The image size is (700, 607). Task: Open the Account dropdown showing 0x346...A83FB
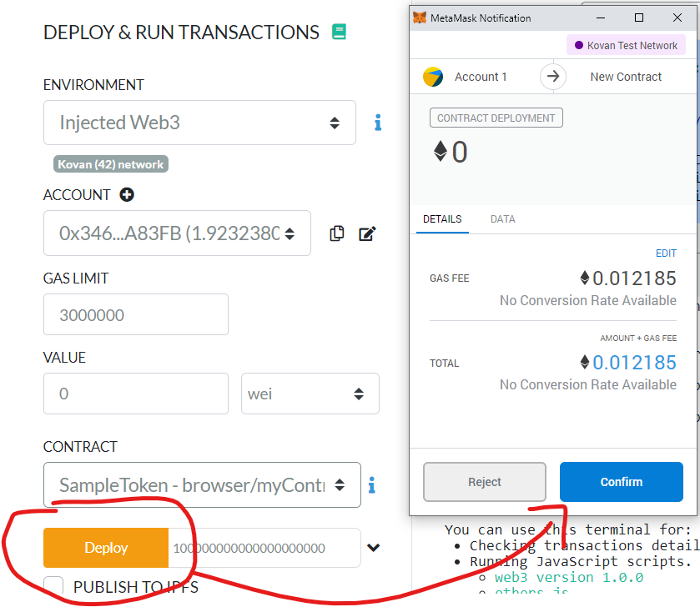tap(177, 233)
